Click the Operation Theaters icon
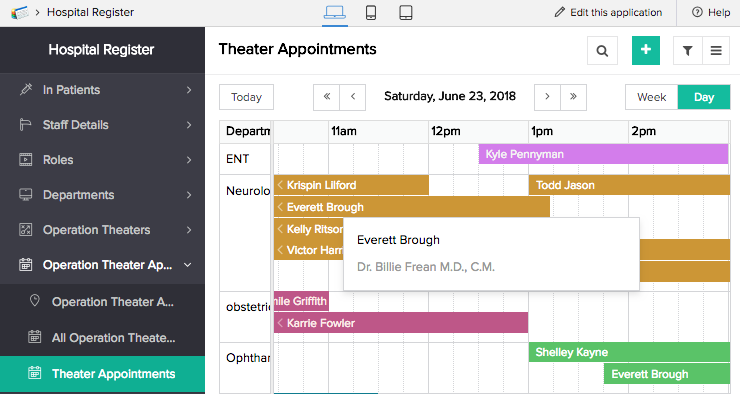 coord(25,230)
